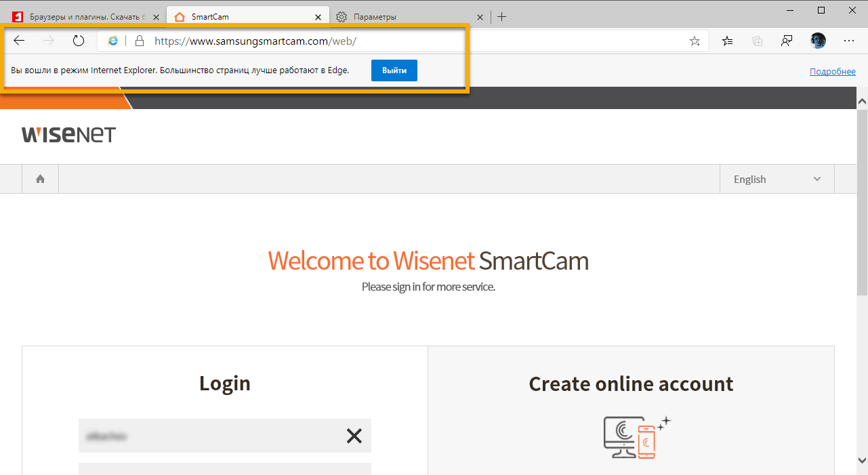Close the Параметры tab
The width and height of the screenshot is (868, 475).
(480, 17)
